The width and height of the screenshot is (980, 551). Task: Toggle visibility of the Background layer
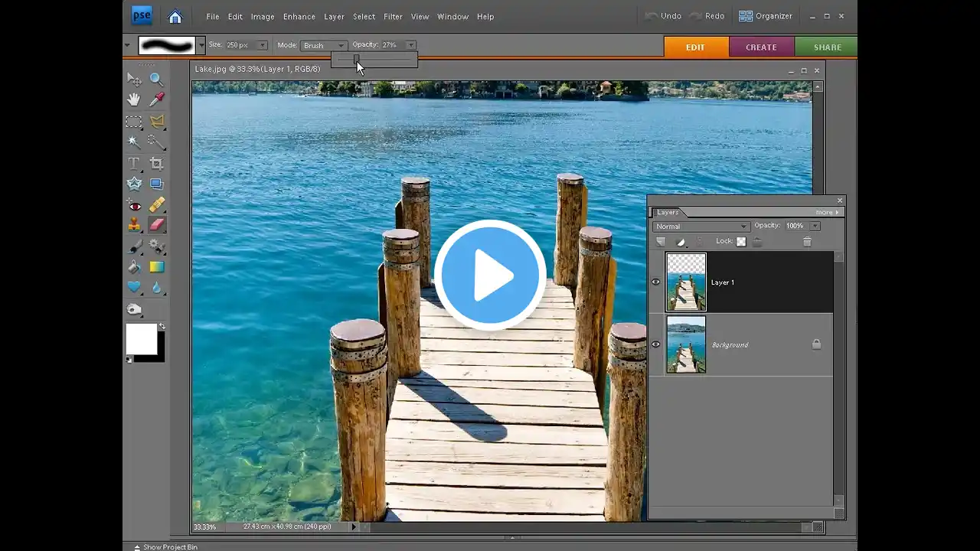[x=656, y=344]
